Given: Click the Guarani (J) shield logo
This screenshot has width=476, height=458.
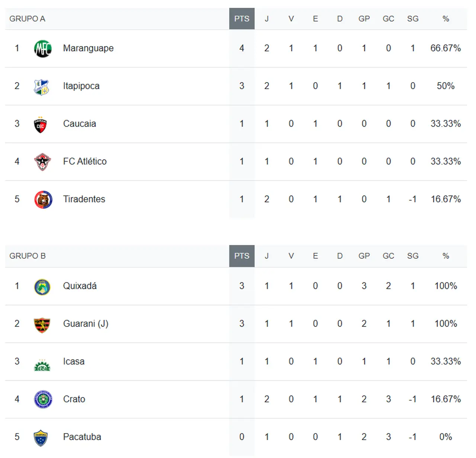Looking at the screenshot, I should [42, 325].
